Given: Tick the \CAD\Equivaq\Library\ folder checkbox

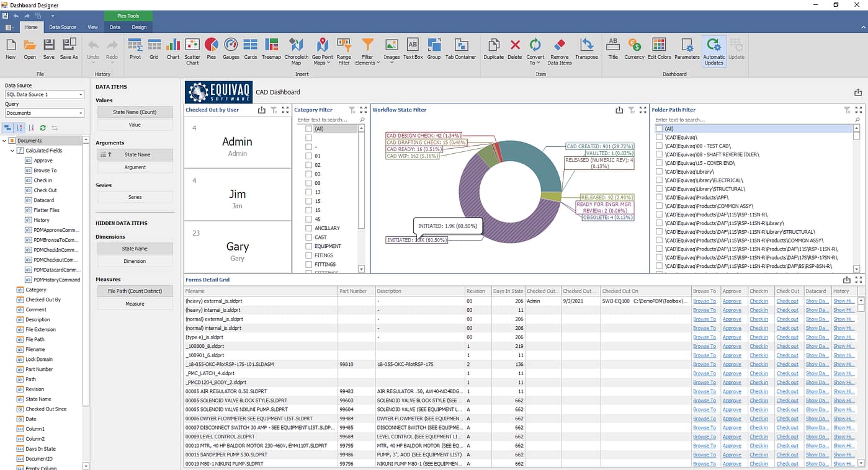Looking at the screenshot, I should pos(660,171).
